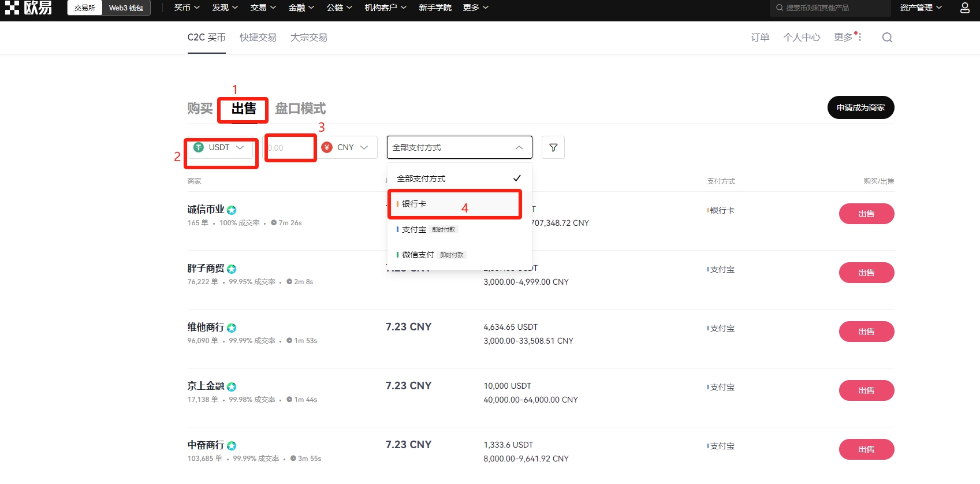Expand the 金融 top menu

click(x=301, y=8)
